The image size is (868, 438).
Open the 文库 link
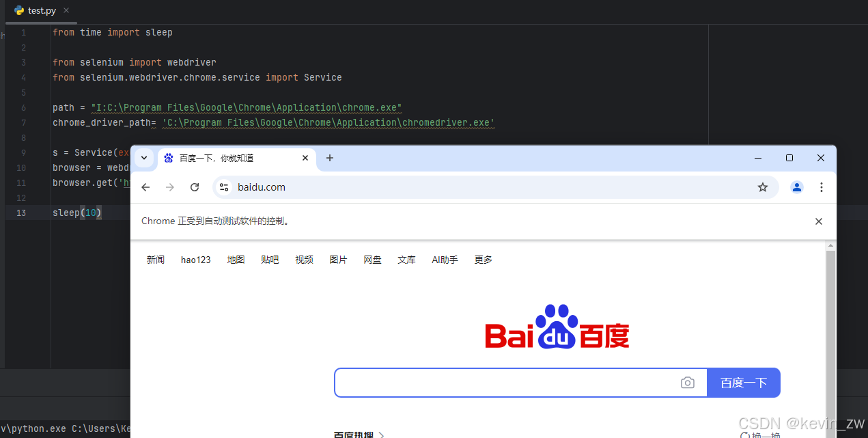(x=406, y=260)
